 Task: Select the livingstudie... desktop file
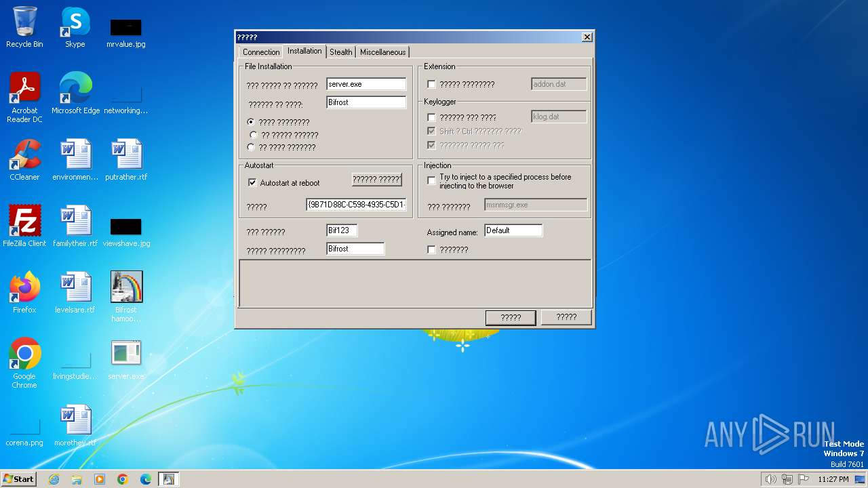pyautogui.click(x=75, y=365)
